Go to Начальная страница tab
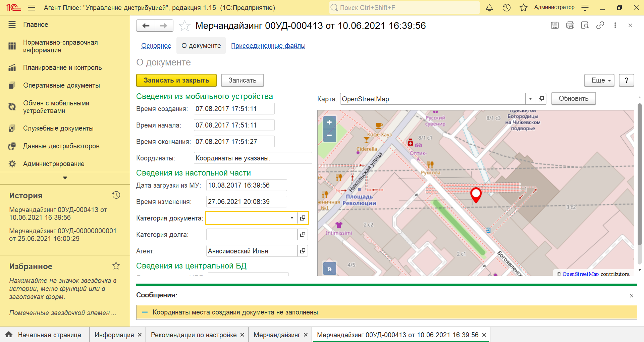 44,335
